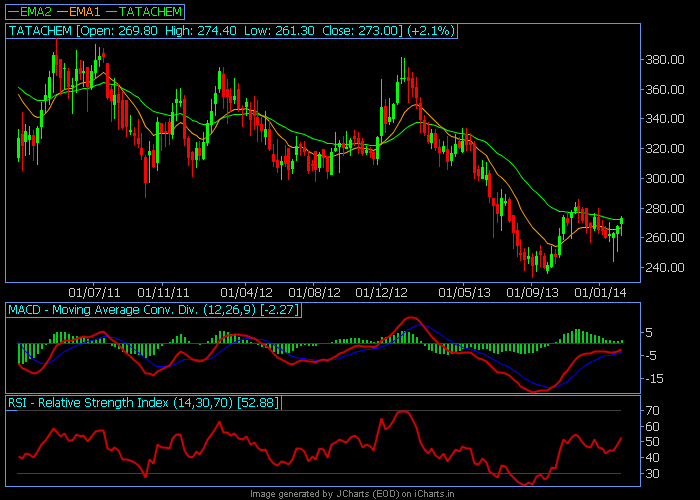This screenshot has height=500, width=700.
Task: Click the 300.00 price axis label
Action: (665, 179)
